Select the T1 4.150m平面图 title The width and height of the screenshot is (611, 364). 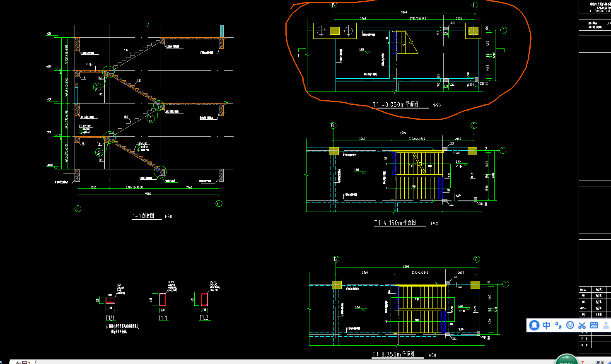click(x=395, y=223)
